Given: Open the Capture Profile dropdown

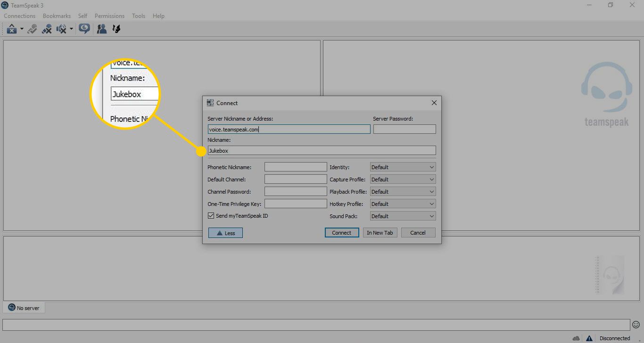Looking at the screenshot, I should 403,179.
